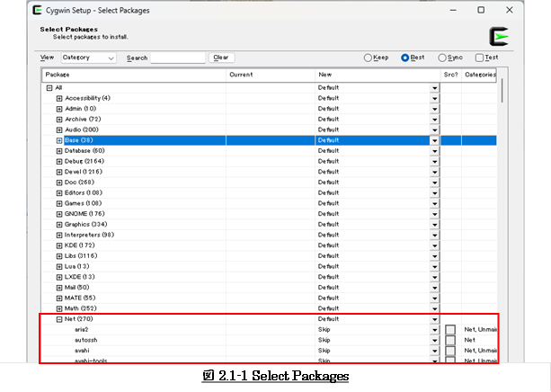Click the Search input field

click(178, 58)
